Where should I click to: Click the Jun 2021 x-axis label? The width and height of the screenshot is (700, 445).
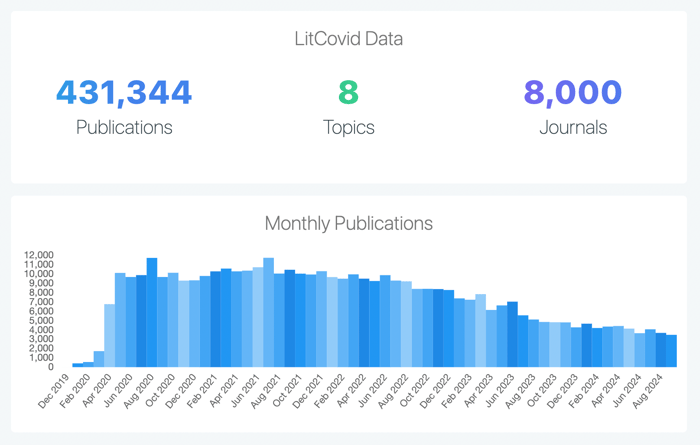[x=245, y=391]
